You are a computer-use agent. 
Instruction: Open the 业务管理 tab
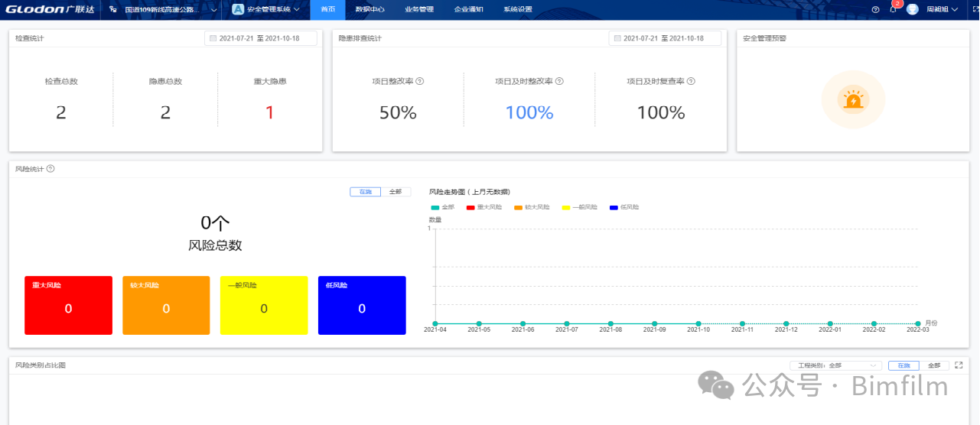418,9
